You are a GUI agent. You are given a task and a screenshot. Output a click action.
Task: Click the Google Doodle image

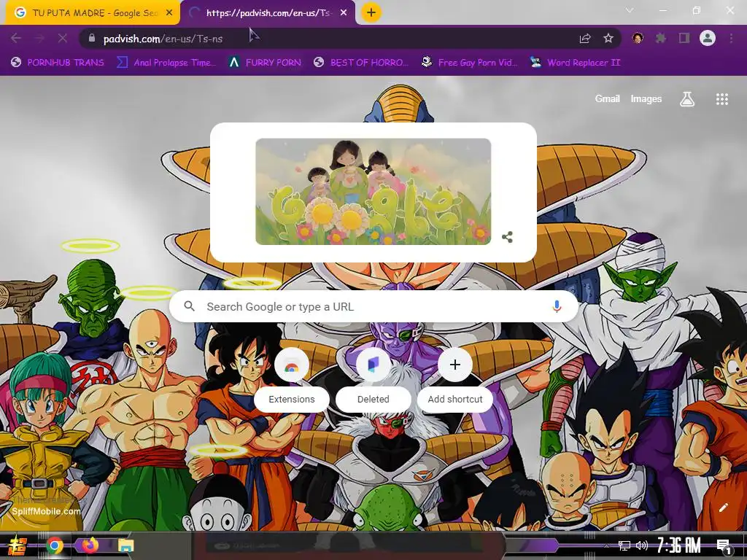[x=373, y=192]
